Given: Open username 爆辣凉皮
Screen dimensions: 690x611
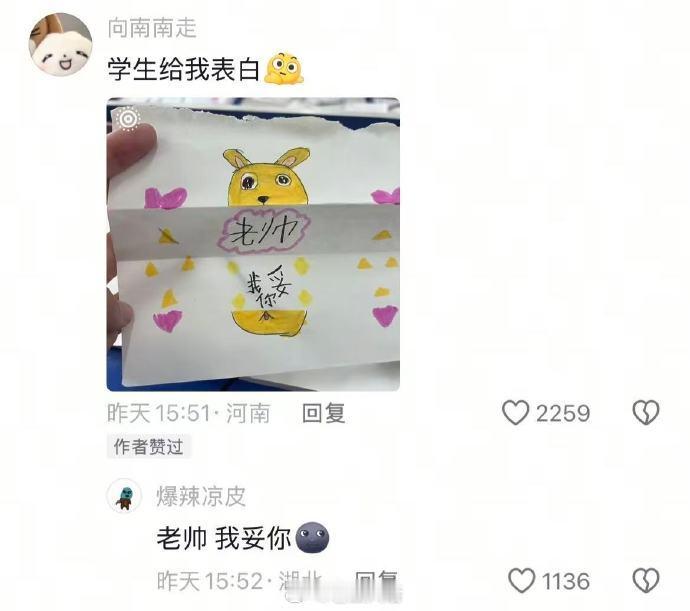Looking at the screenshot, I should (x=201, y=497).
